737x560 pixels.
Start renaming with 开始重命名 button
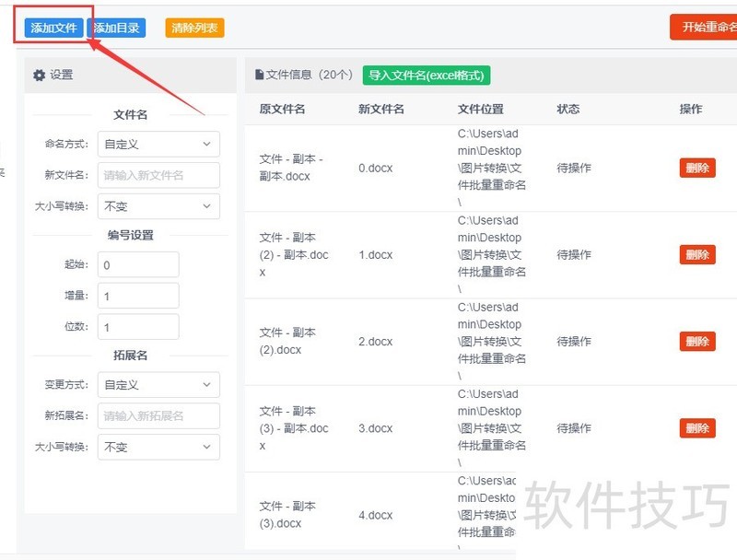tap(705, 27)
